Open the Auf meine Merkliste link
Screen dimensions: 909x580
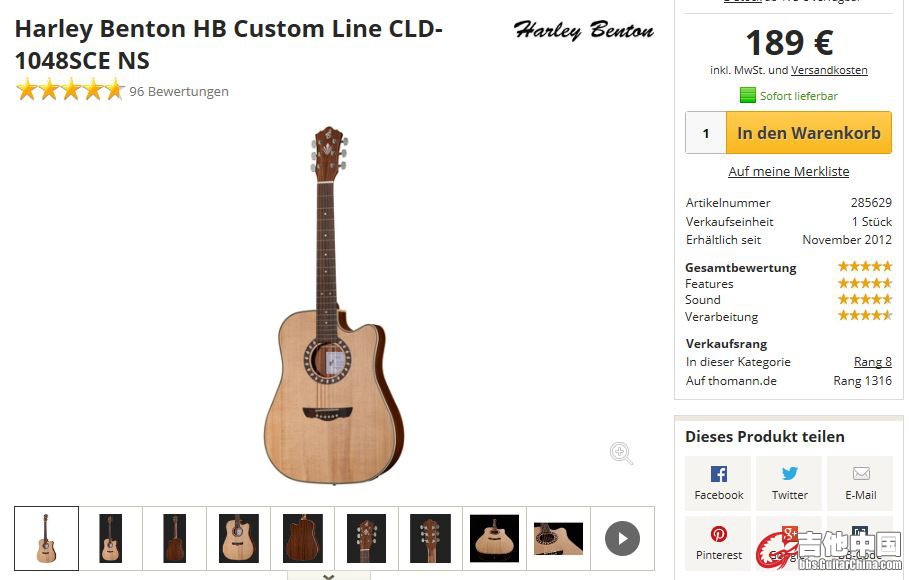(788, 171)
